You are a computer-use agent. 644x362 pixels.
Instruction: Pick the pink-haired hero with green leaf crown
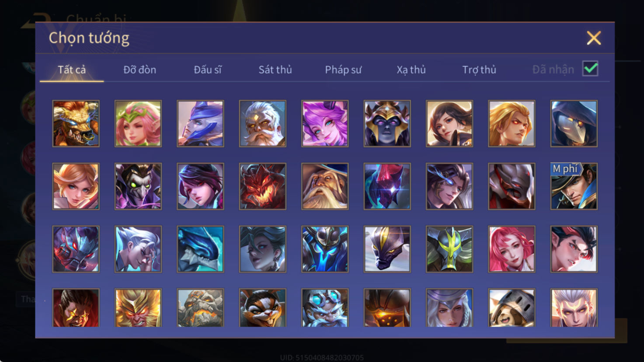pyautogui.click(x=138, y=124)
